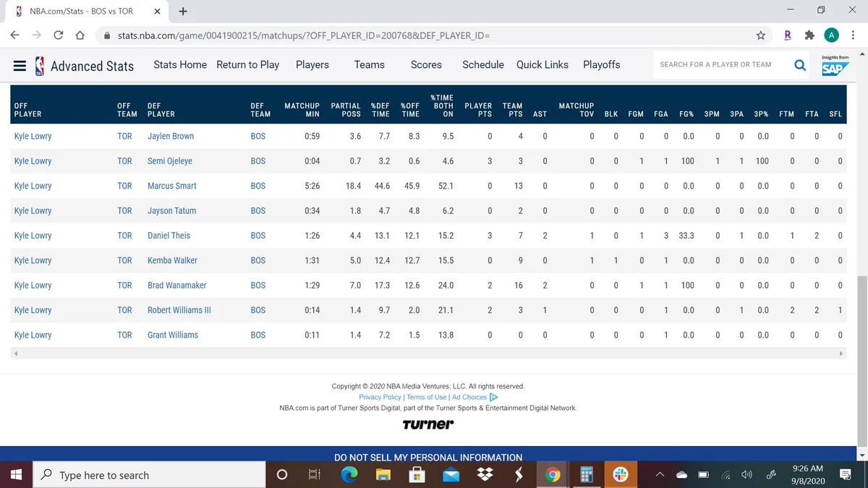This screenshot has width=868, height=488.
Task: Reload the page with refresh icon
Action: [x=59, y=35]
